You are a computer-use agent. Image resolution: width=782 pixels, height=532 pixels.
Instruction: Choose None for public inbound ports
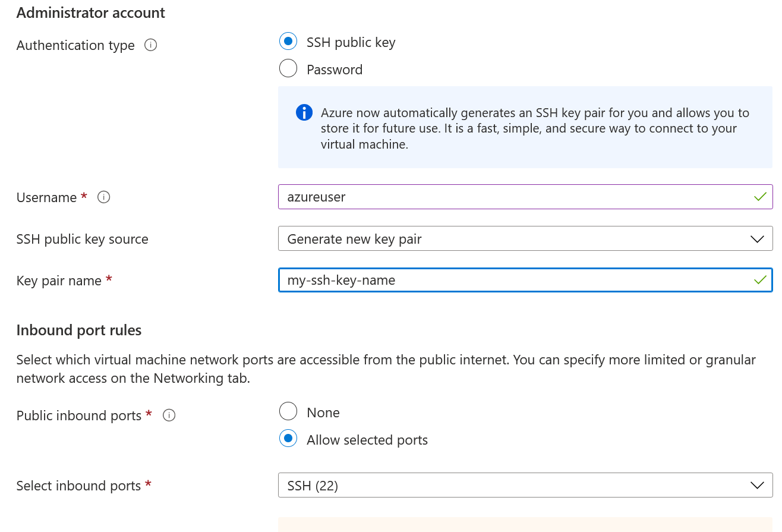tap(288, 411)
